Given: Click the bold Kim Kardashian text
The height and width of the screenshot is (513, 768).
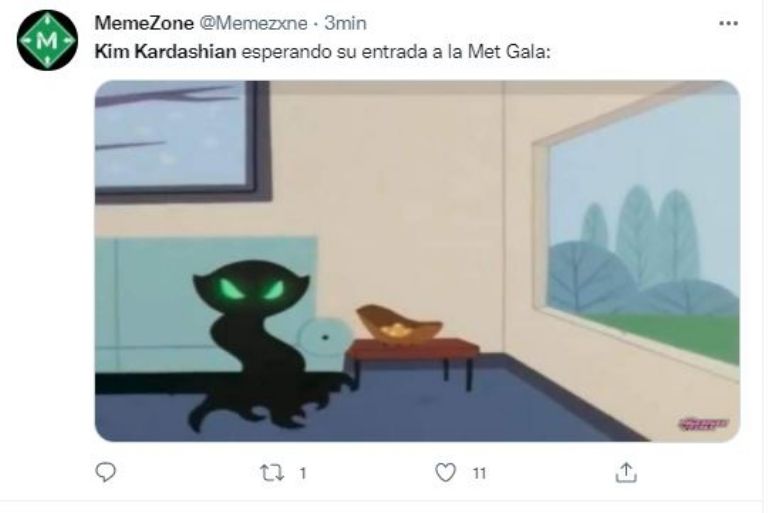Looking at the screenshot, I should coord(165,51).
